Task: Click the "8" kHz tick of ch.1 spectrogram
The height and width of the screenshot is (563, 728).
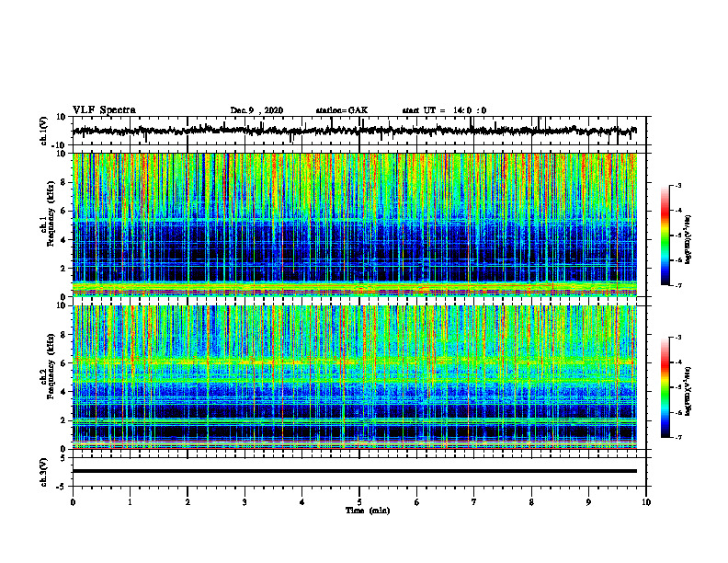Action: click(63, 182)
